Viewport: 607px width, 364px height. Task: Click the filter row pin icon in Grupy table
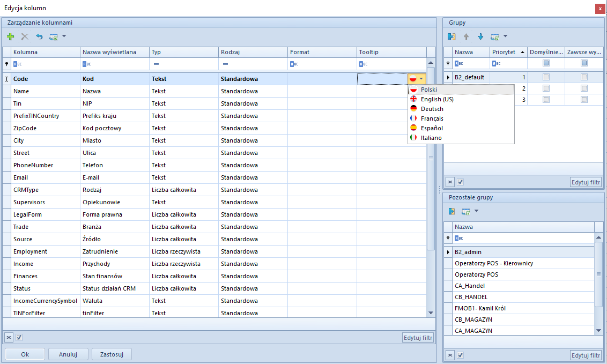448,63
